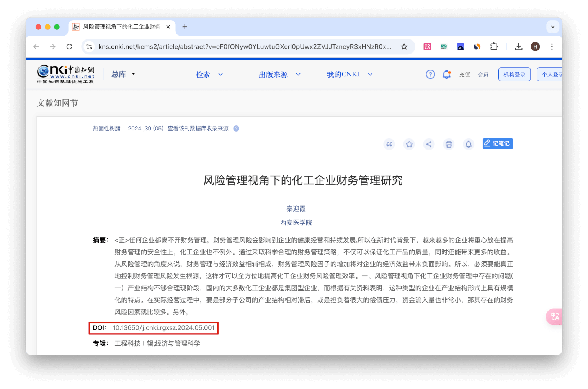Favorite article with star icon

click(409, 144)
